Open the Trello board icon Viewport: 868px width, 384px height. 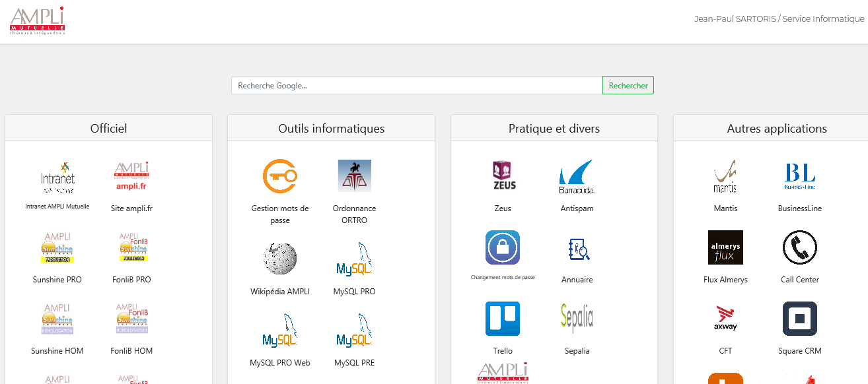click(503, 319)
